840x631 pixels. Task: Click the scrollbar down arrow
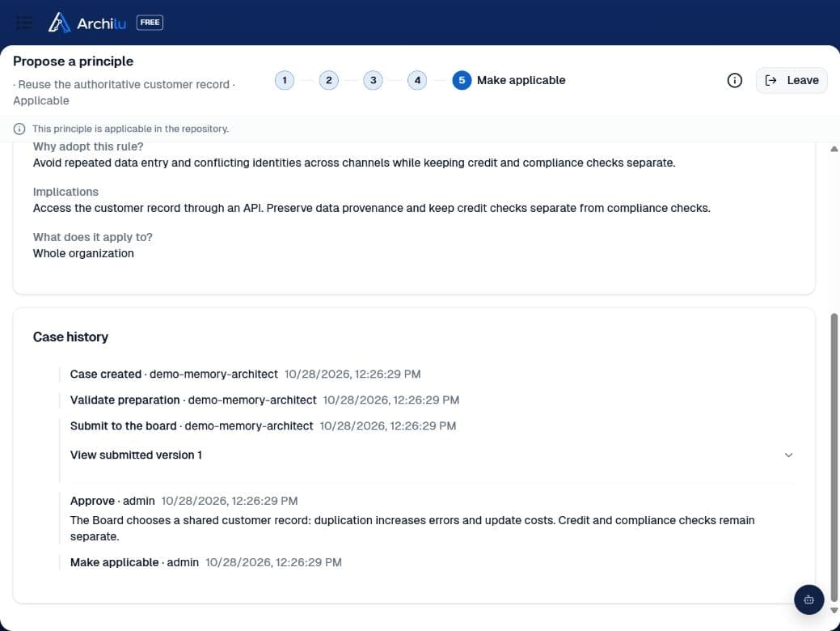coord(834,610)
